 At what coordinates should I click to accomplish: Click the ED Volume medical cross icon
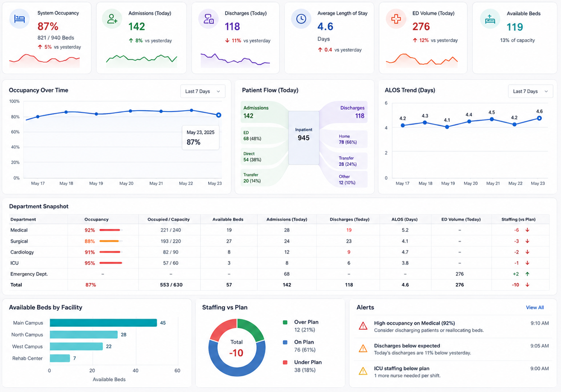coord(396,19)
